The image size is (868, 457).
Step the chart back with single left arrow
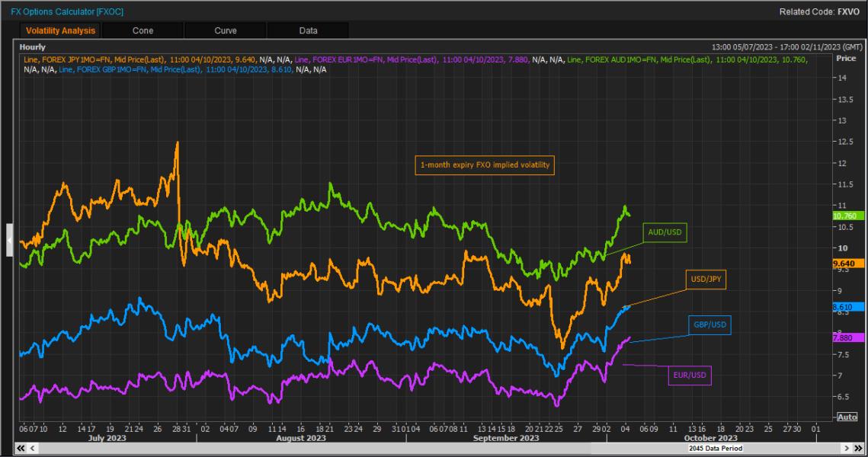[x=33, y=448]
